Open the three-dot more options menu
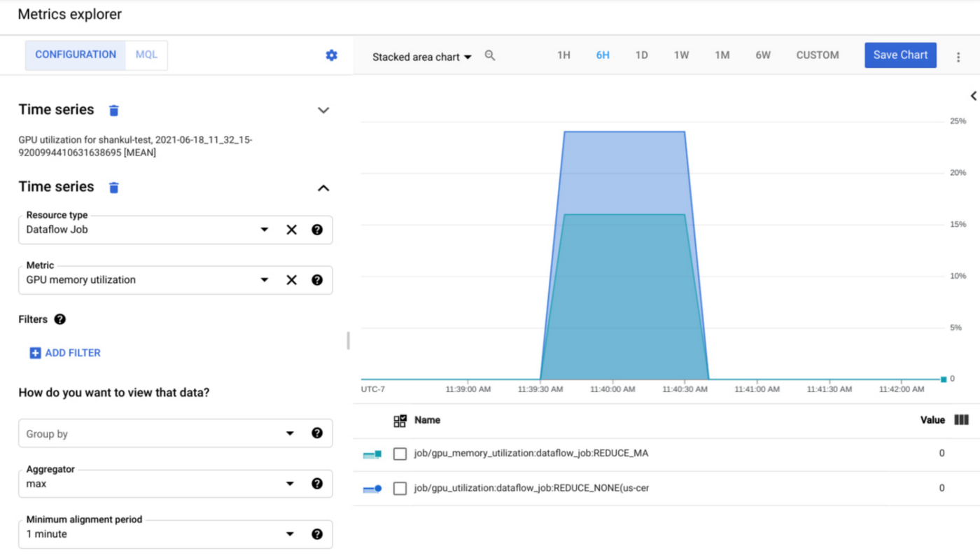980x558 pixels. tap(958, 57)
